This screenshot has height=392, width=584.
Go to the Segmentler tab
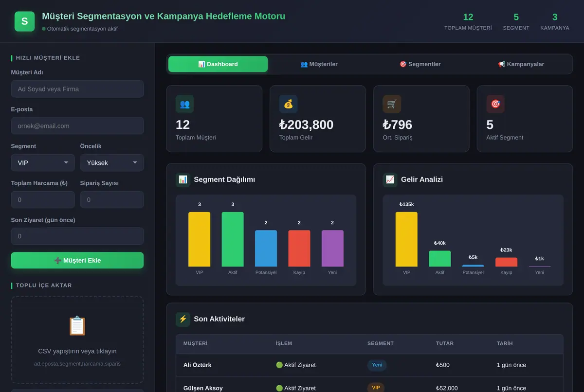click(x=420, y=64)
